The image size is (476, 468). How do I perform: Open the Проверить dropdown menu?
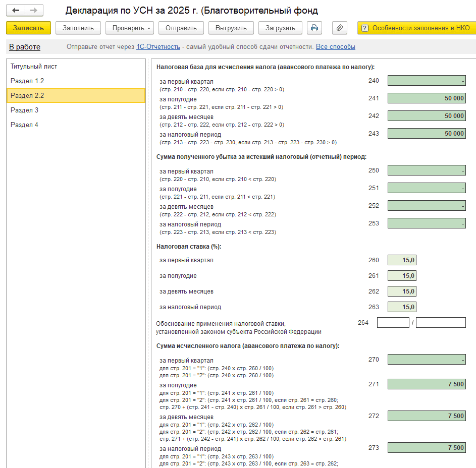coord(129,28)
